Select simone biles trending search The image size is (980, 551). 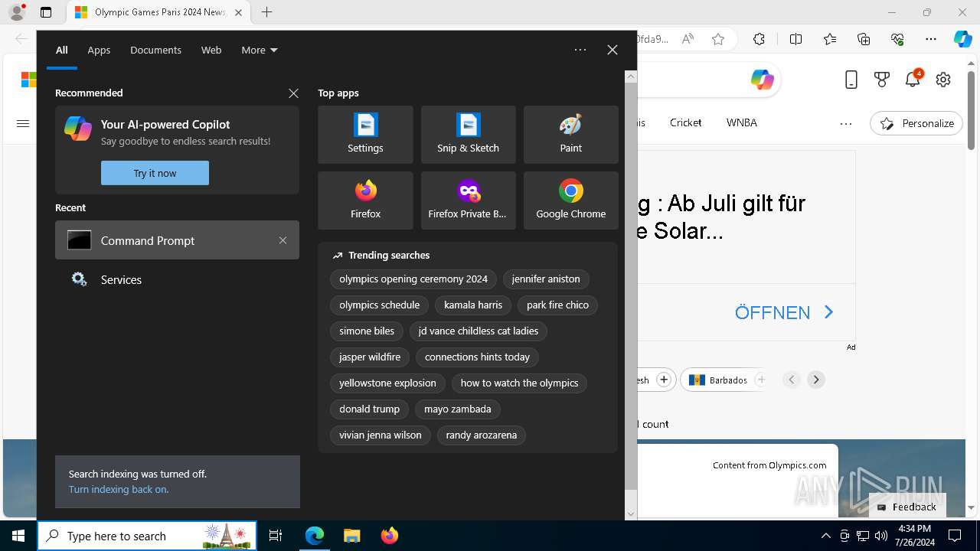367,331
